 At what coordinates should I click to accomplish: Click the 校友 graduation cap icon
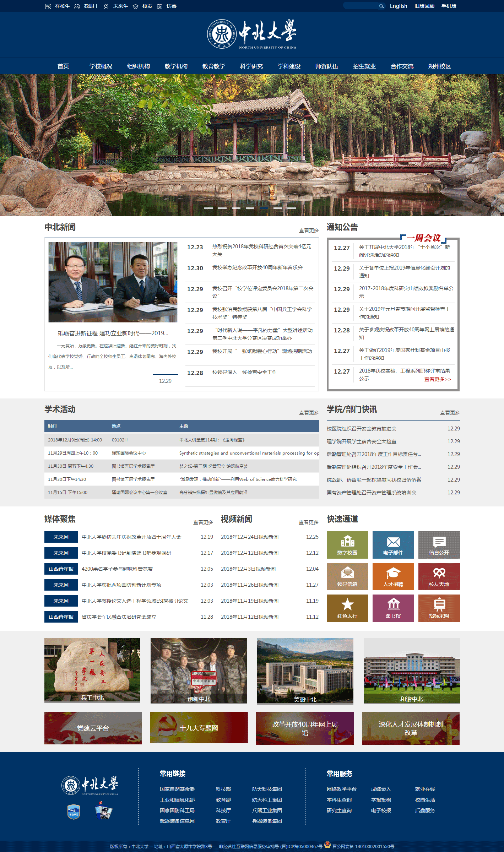point(135,6)
